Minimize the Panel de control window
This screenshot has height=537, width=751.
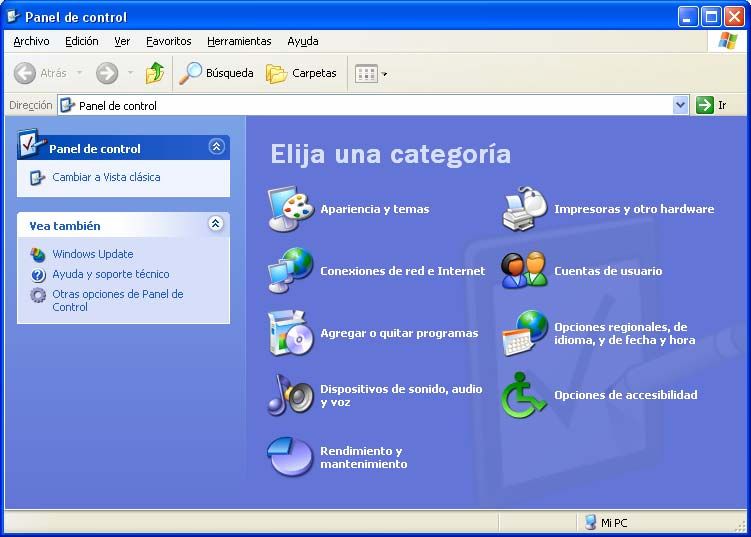688,17
